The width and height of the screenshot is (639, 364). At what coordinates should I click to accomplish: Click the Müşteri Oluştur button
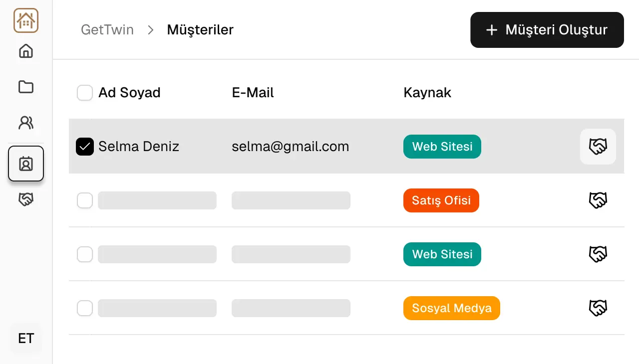[x=547, y=30]
